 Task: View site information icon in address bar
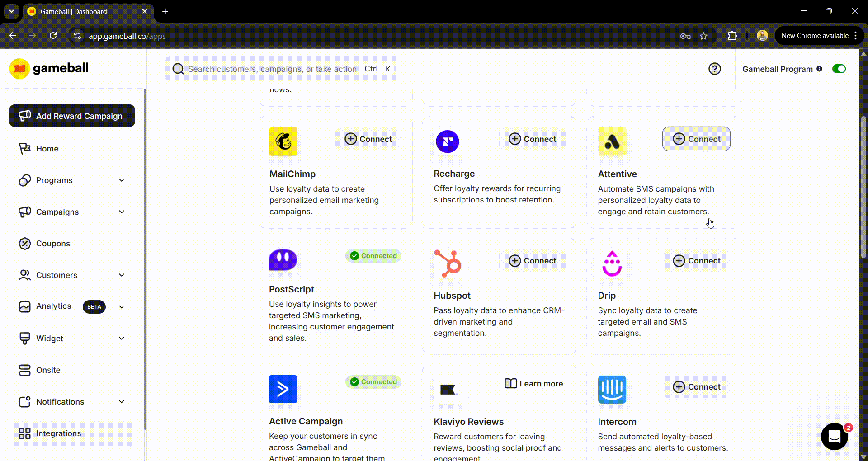pos(78,36)
